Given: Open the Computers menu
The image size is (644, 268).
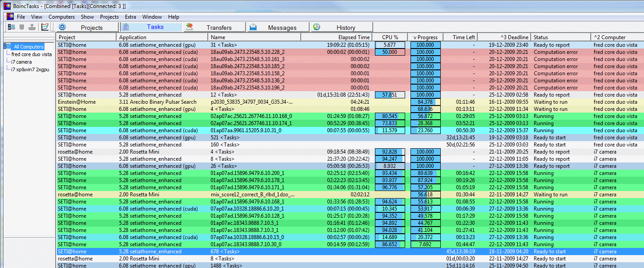Looking at the screenshot, I should tap(62, 17).
